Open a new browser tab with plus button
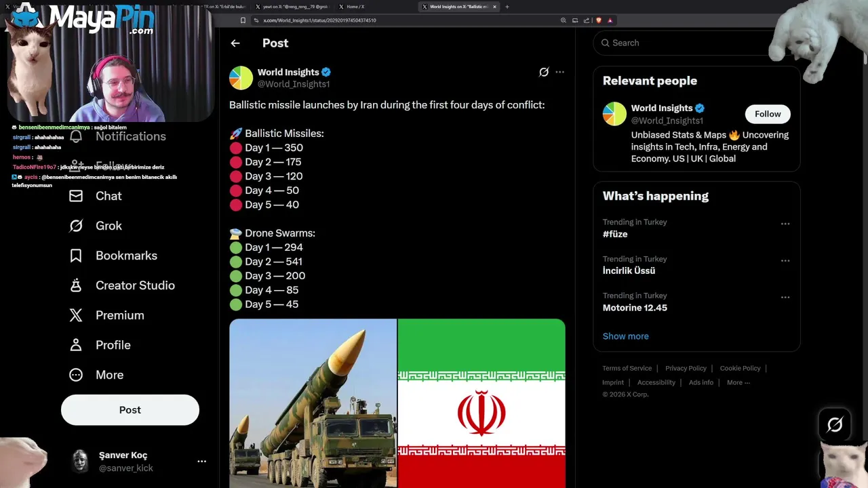Image resolution: width=868 pixels, height=488 pixels. 507,7
